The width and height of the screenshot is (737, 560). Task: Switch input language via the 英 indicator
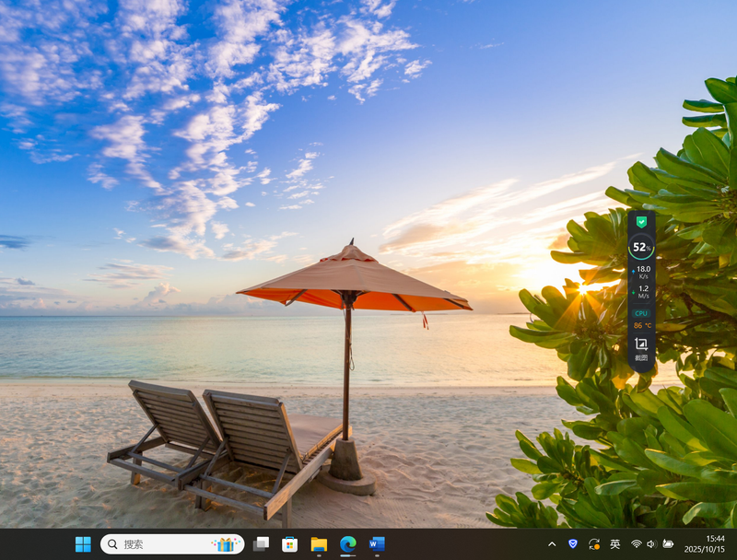(614, 543)
